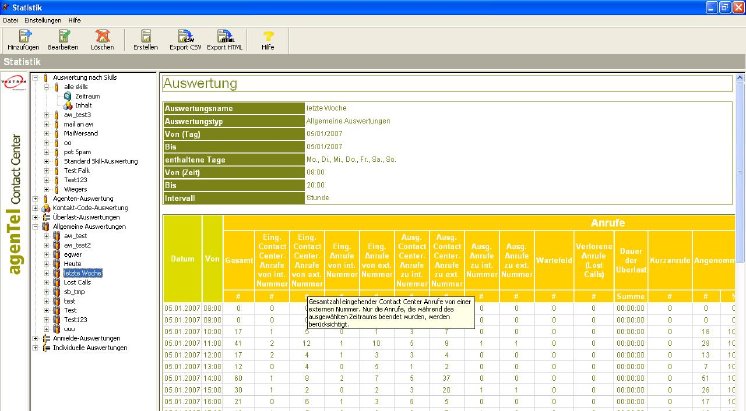
Task: Click the Hinzufügen toolbar icon
Action: (24, 36)
